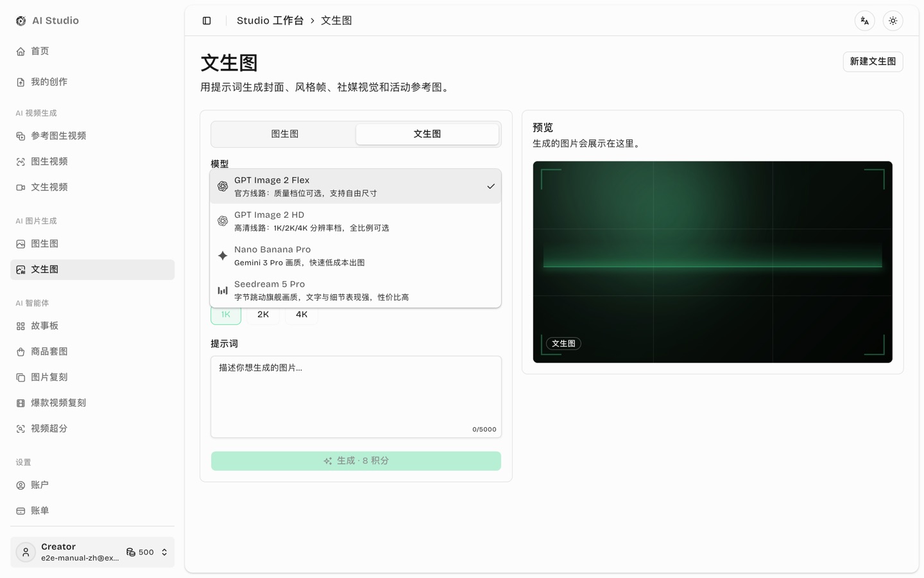This screenshot has height=578, width=924.
Task: Click the OpenAI logo beside GPT Image 2 HD
Action: [x=223, y=221]
